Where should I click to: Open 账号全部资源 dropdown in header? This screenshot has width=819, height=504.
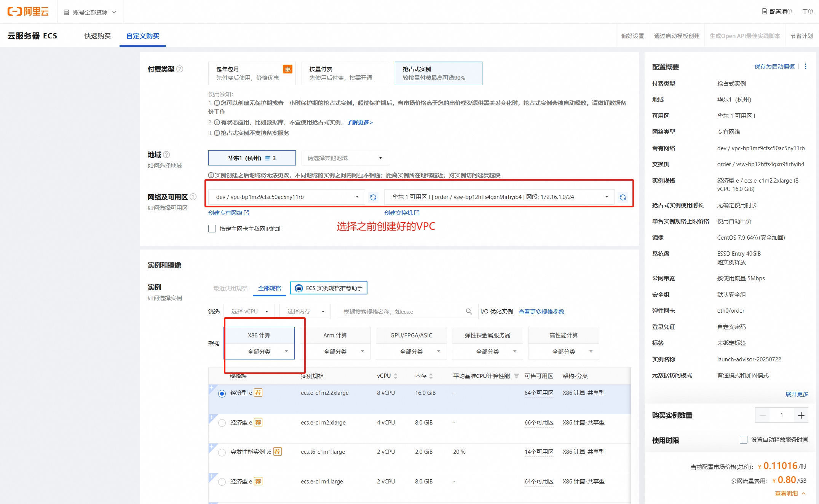point(90,12)
